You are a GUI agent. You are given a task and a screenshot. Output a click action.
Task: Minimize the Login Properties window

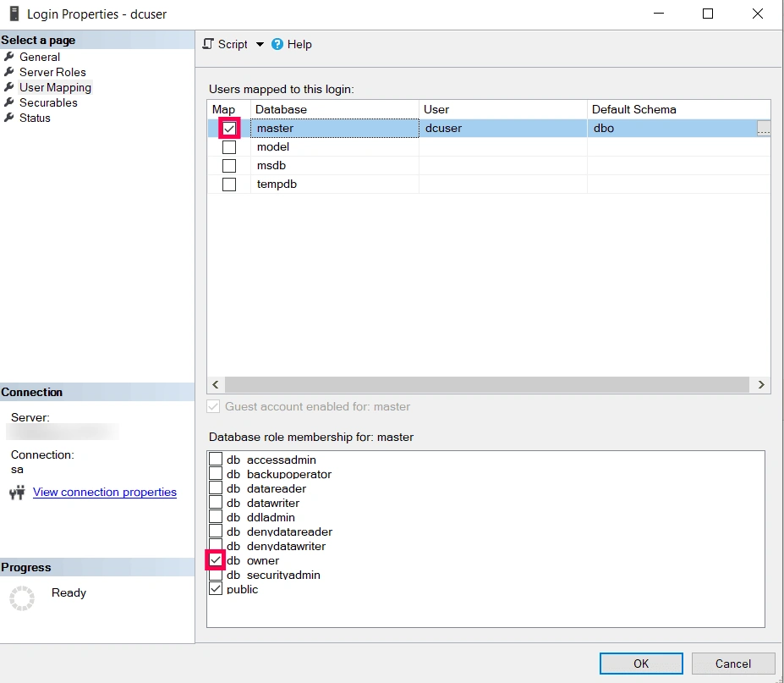pyautogui.click(x=659, y=14)
